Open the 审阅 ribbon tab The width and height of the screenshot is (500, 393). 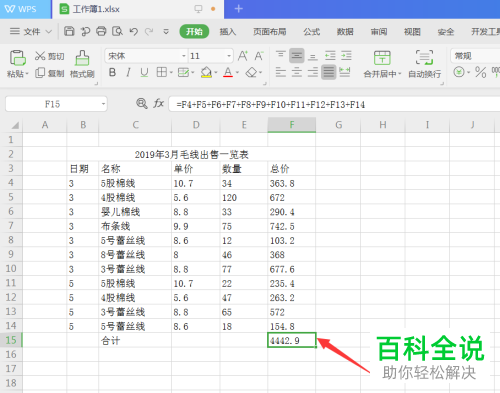[x=379, y=32]
